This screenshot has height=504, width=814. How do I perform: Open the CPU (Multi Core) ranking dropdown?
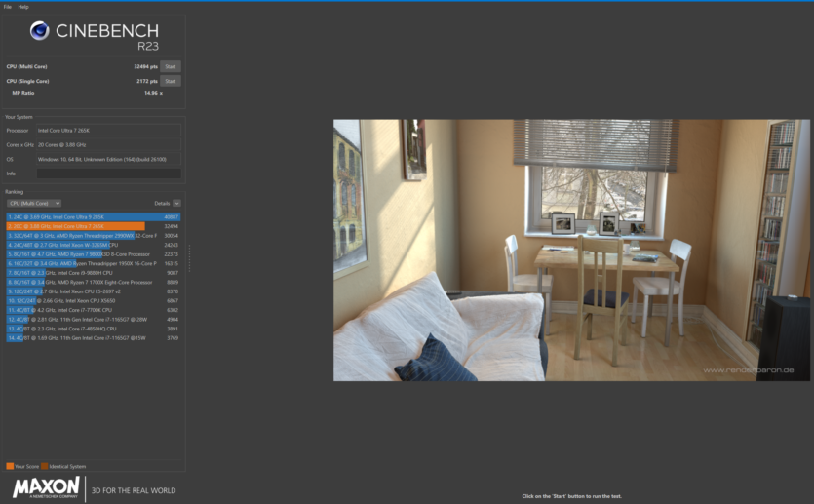(34, 203)
